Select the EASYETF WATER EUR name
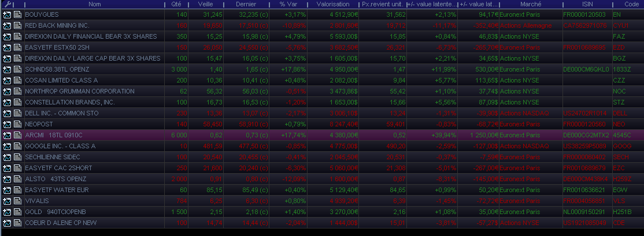 tap(57, 190)
